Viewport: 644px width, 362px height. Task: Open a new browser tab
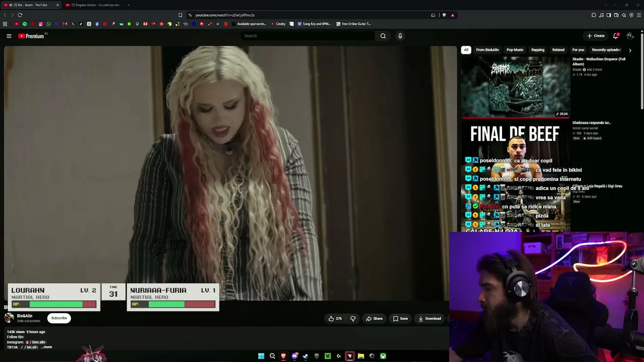128,5
